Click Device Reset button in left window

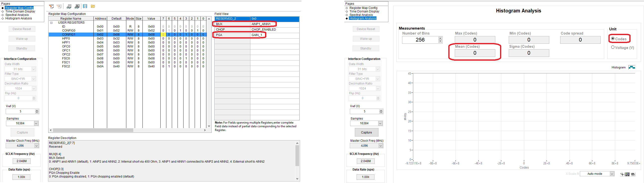pos(22,29)
